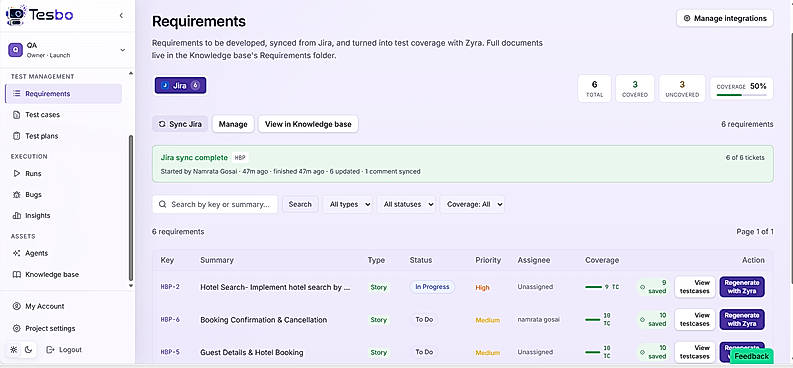Select the Jira source chip

point(181,86)
